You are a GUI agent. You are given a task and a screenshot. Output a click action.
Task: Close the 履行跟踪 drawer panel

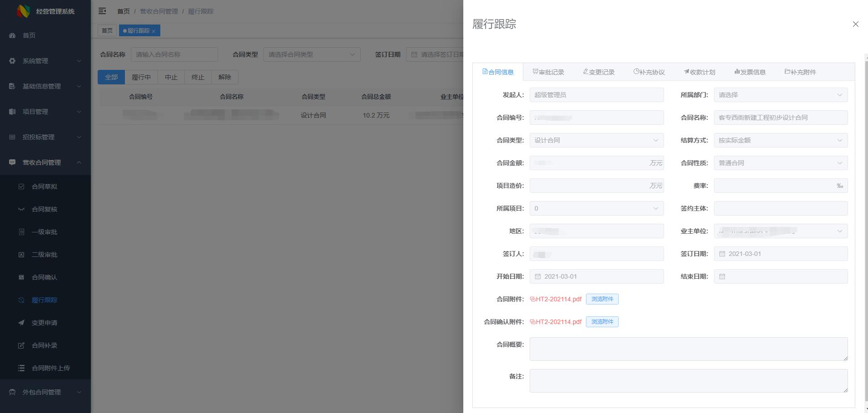coord(855,24)
